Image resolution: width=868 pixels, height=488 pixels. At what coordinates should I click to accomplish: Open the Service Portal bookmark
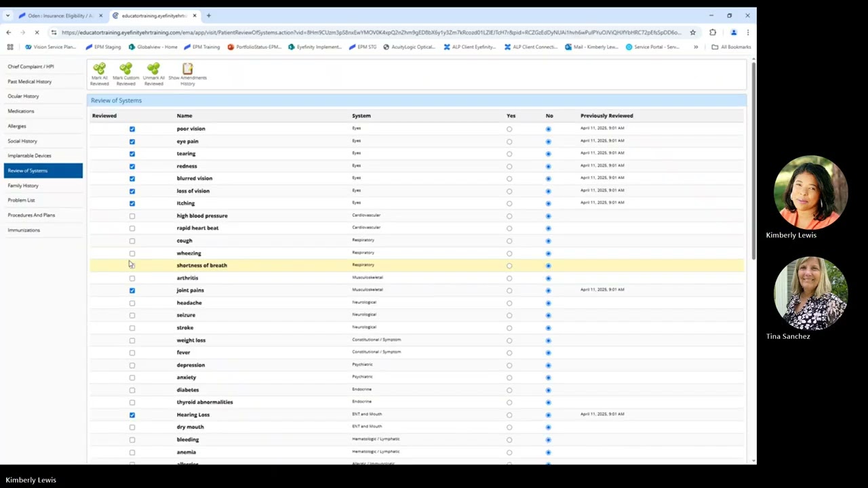point(652,47)
